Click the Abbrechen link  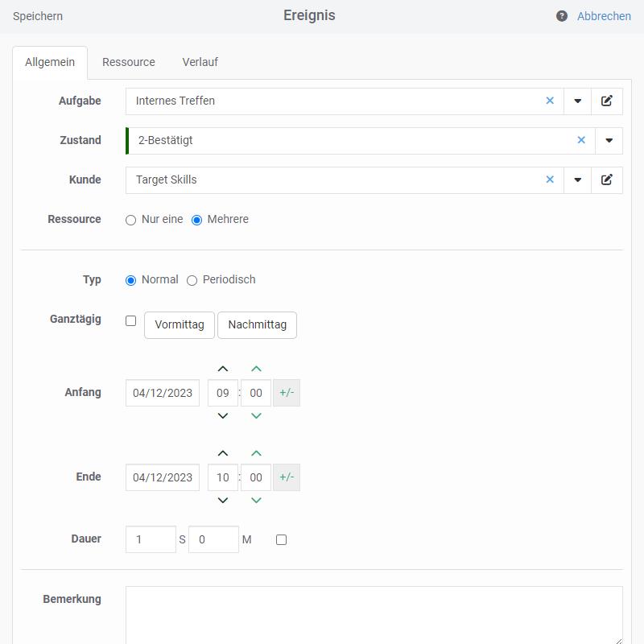(604, 16)
